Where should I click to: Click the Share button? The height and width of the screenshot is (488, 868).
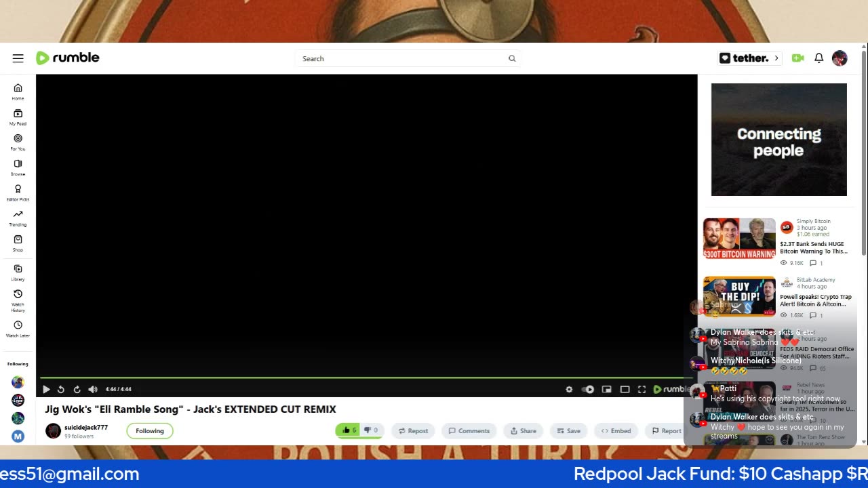523,430
